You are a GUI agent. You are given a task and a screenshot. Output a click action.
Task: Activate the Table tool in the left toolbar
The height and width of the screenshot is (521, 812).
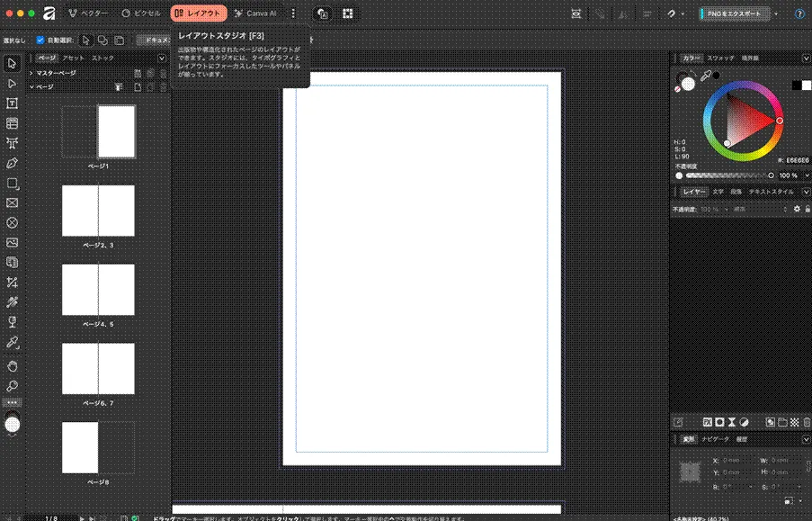(x=12, y=123)
